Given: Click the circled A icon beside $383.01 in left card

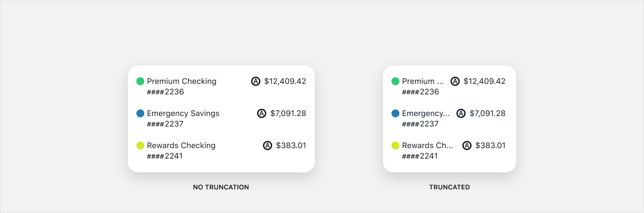Looking at the screenshot, I should click(x=268, y=145).
